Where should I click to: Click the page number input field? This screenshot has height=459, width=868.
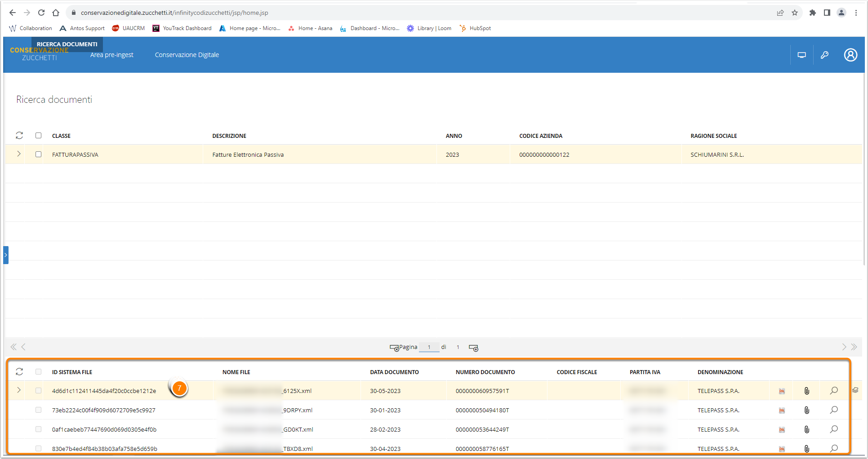click(429, 347)
